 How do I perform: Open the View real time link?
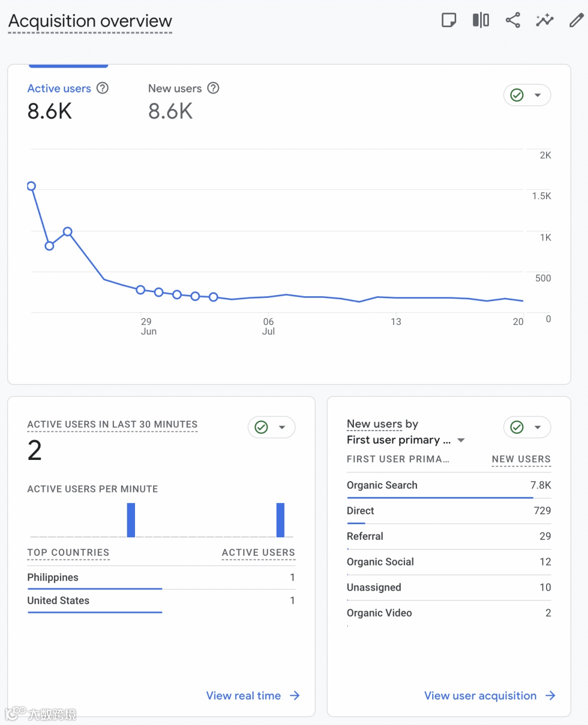click(253, 696)
